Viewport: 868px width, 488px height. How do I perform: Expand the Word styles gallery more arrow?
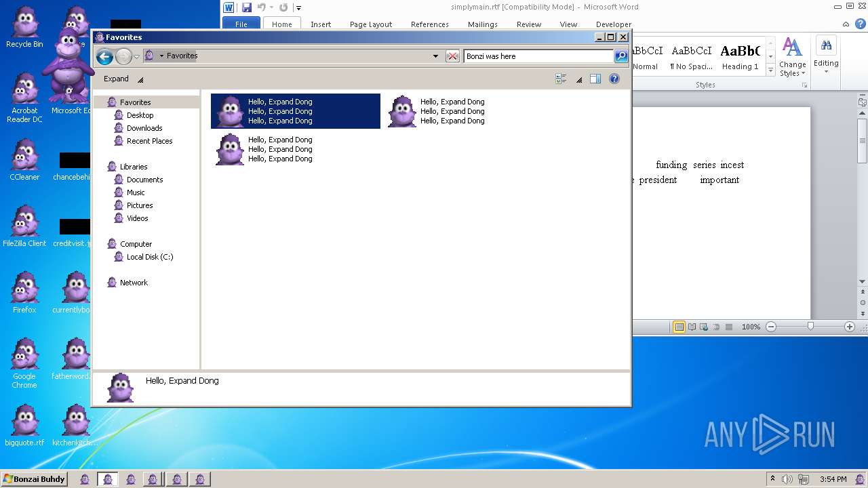(x=770, y=70)
